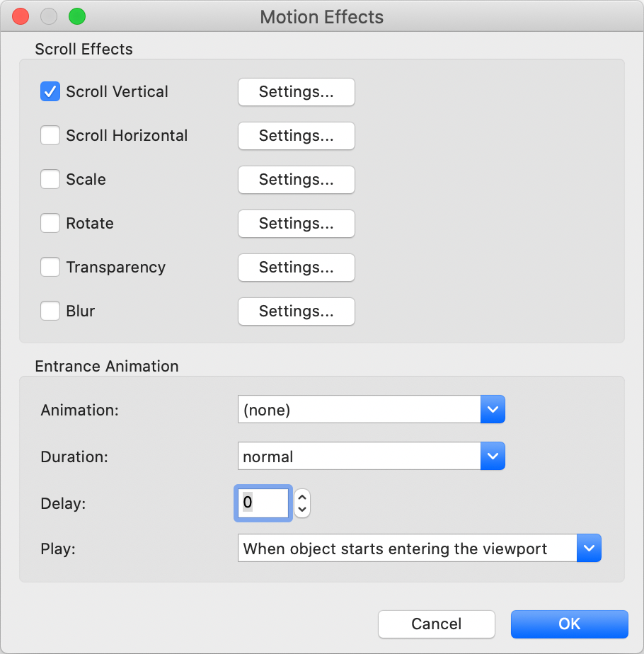Screen dimensions: 644x654
Task: Click the Delay input field
Action: pyautogui.click(x=263, y=503)
